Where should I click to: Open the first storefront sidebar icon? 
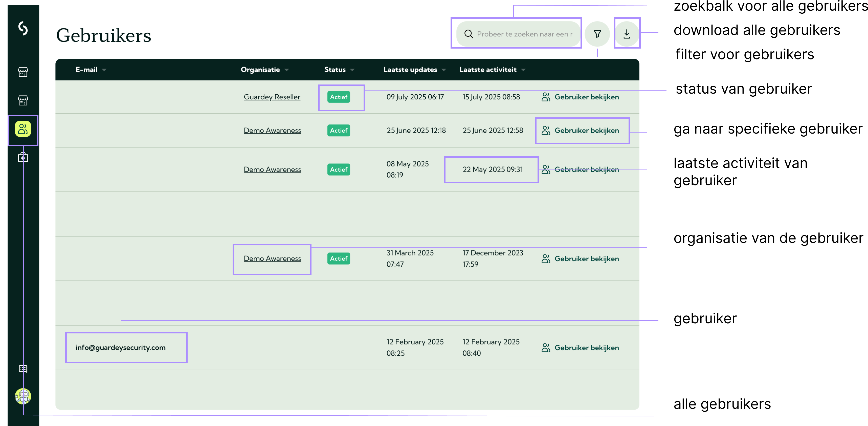pyautogui.click(x=23, y=72)
